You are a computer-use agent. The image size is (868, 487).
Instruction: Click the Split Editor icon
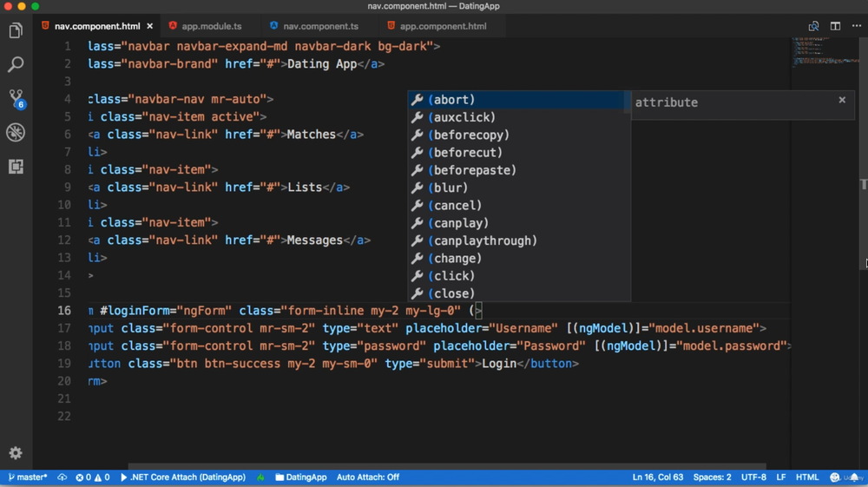(835, 26)
